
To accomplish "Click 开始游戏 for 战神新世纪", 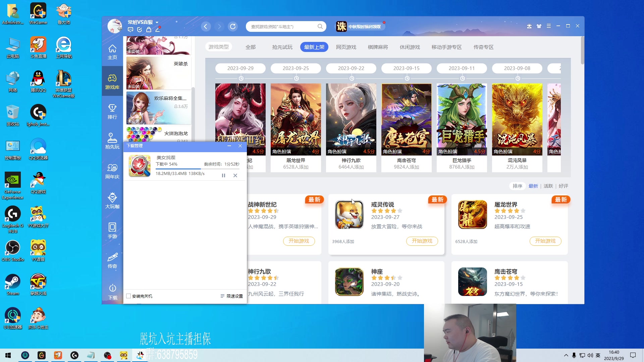I will coord(299,241).
